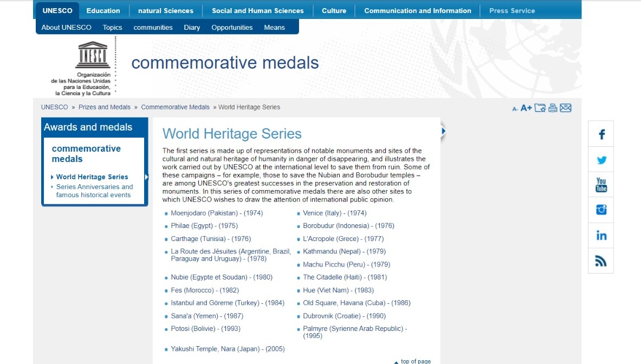Open the Press Service tab
The image size is (641, 364).
(512, 11)
